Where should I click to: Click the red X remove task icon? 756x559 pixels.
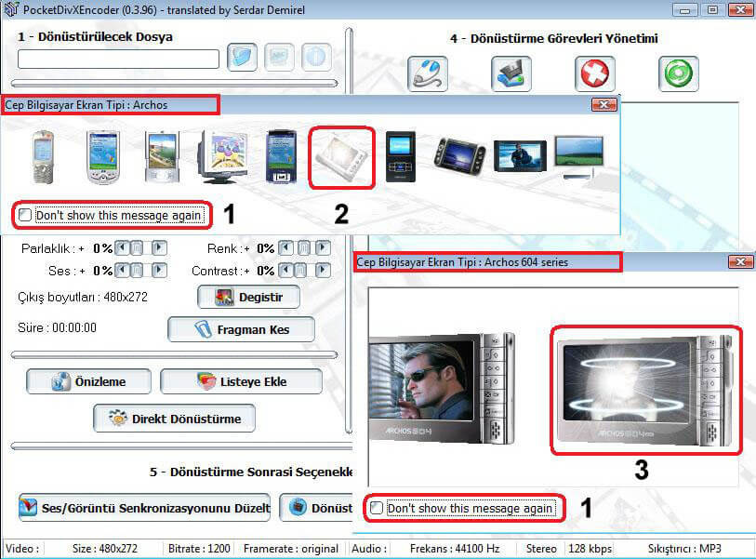(x=594, y=73)
